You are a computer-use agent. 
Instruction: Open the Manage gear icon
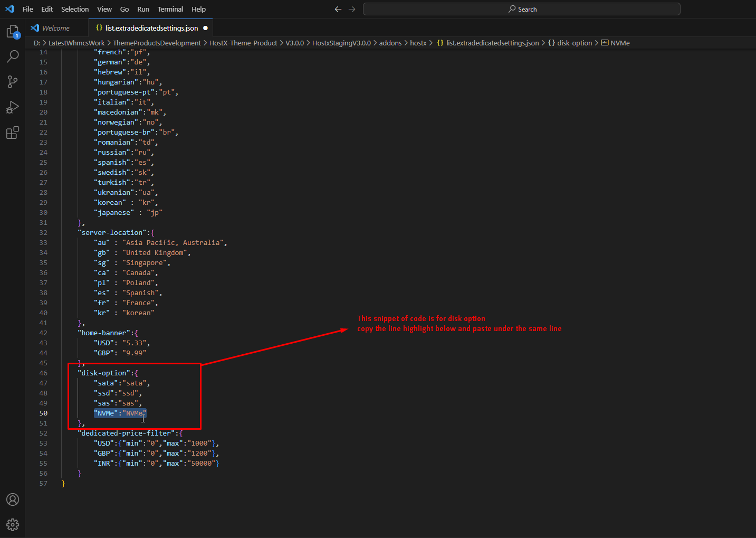coord(13,524)
